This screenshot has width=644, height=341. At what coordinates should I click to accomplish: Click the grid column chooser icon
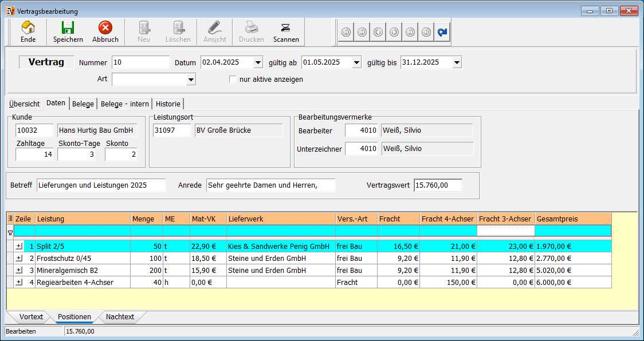[x=10, y=219]
